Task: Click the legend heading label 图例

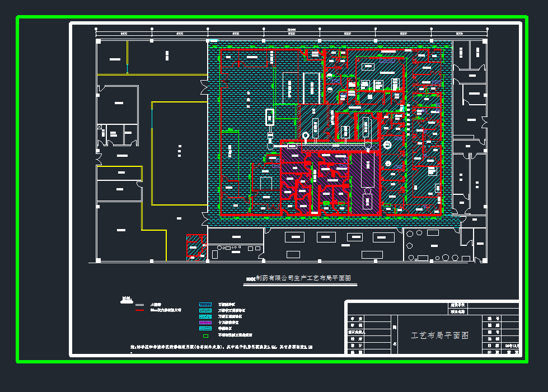Action: coord(127,298)
